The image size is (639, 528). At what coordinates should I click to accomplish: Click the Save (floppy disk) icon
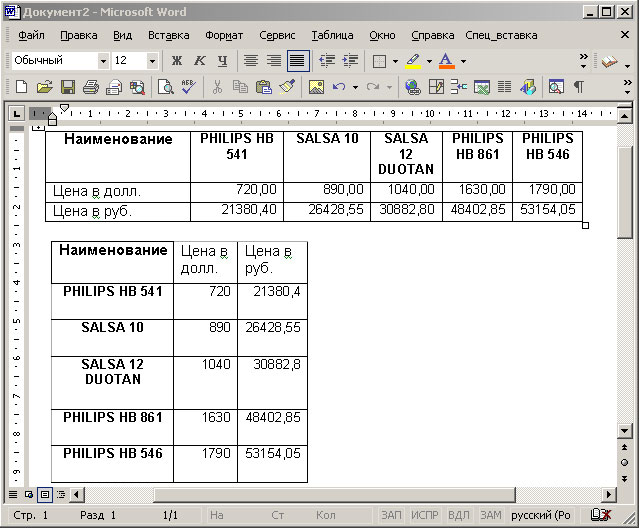point(68,87)
